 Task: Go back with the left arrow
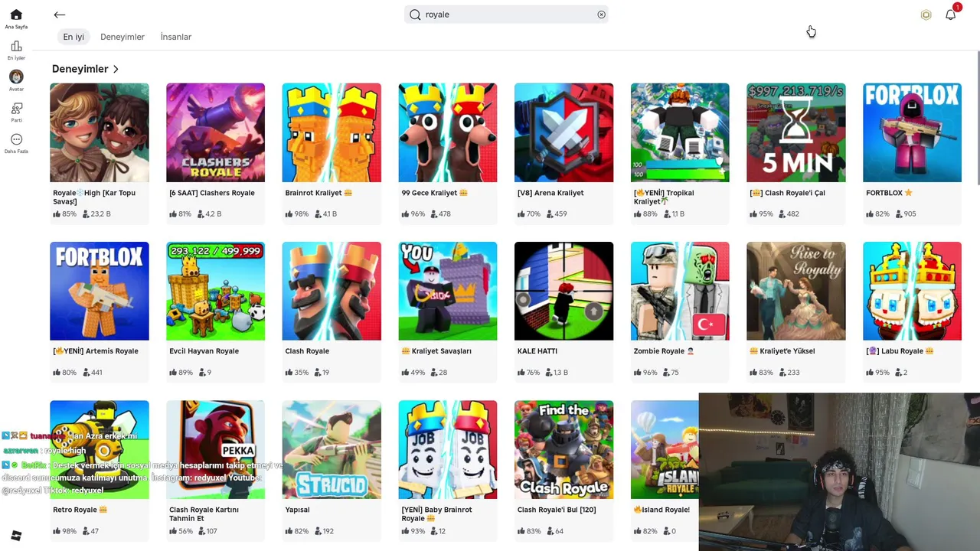coord(60,15)
